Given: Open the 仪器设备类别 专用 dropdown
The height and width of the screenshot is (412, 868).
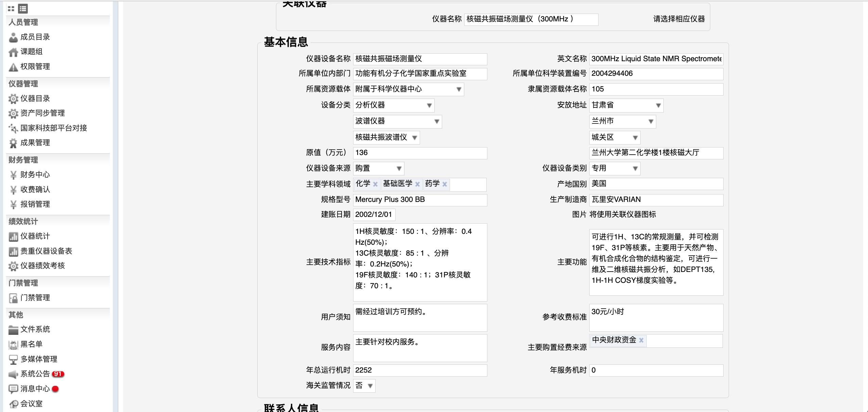Looking at the screenshot, I should pos(615,169).
